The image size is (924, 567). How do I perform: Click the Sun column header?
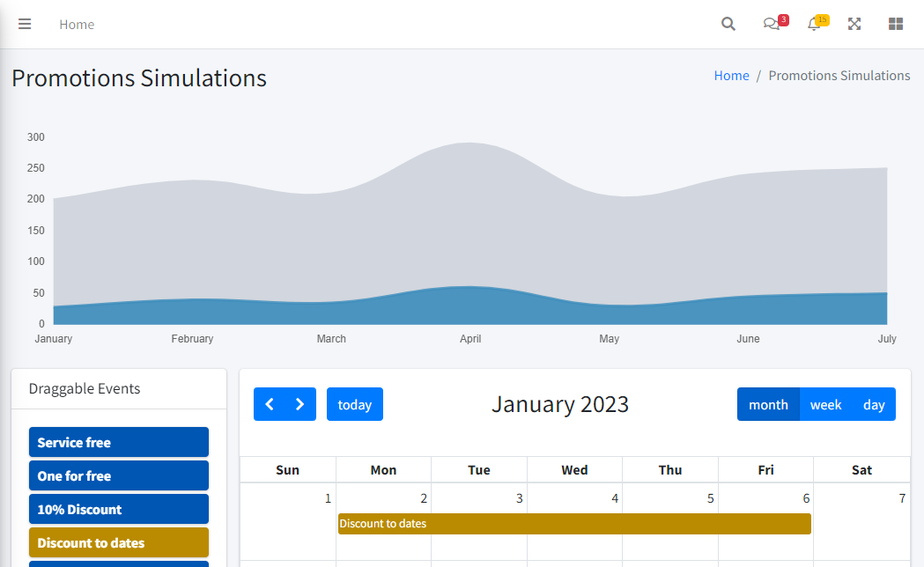click(287, 470)
